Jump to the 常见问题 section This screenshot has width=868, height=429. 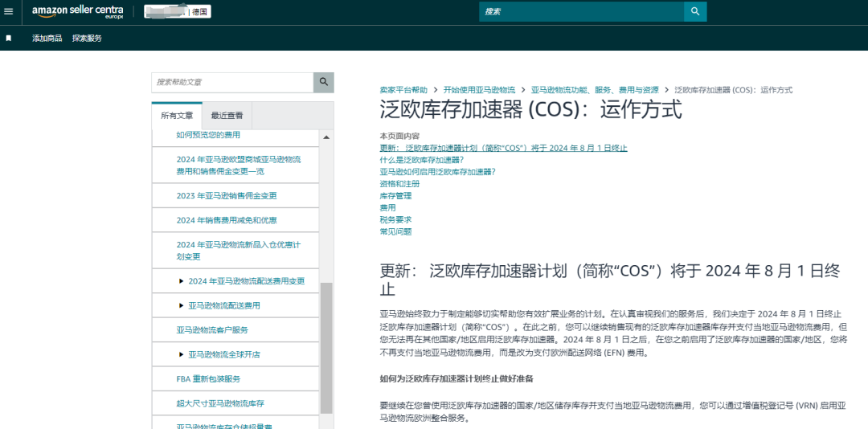tap(395, 231)
